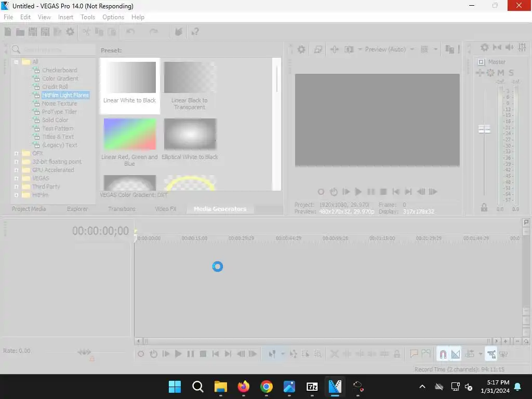Toggle Enable Snapping magnet icon
The image size is (532, 399).
click(443, 354)
